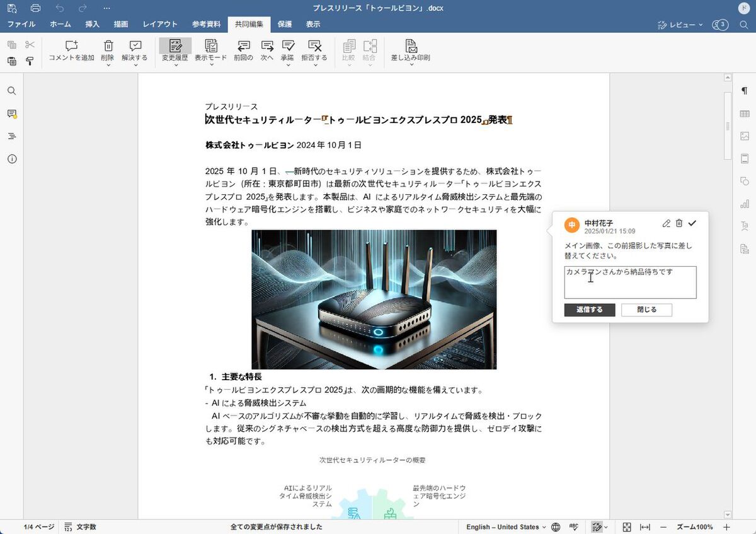The height and width of the screenshot is (534, 756).
Task: Click the edit pencil on the comment
Action: [x=667, y=223]
